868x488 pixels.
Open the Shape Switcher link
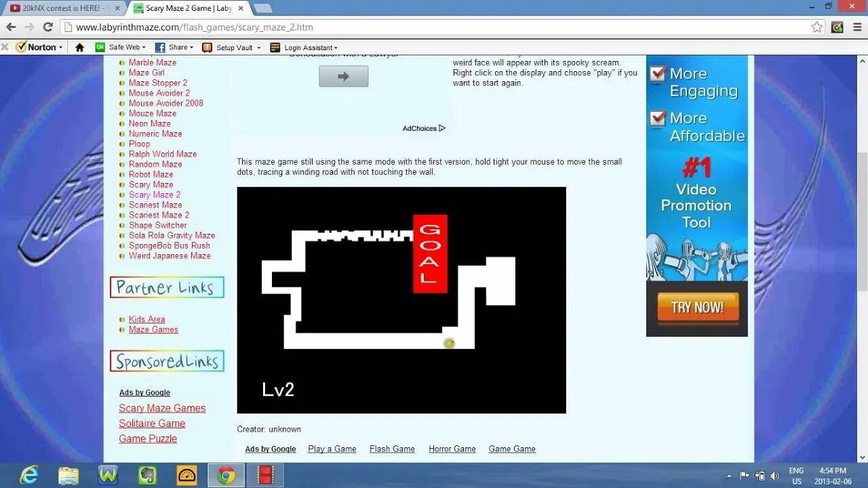click(158, 225)
